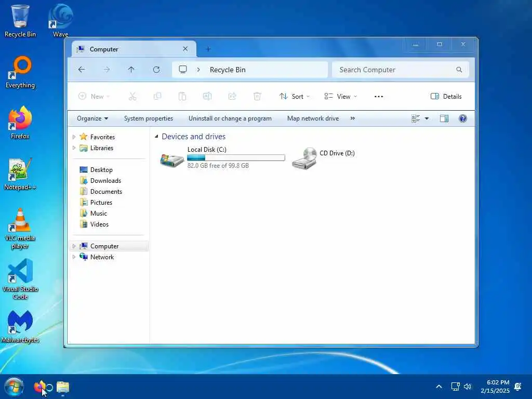Launch Firefox from the desktop shortcut
Image resolution: width=532 pixels, height=399 pixels.
pyautogui.click(x=20, y=123)
